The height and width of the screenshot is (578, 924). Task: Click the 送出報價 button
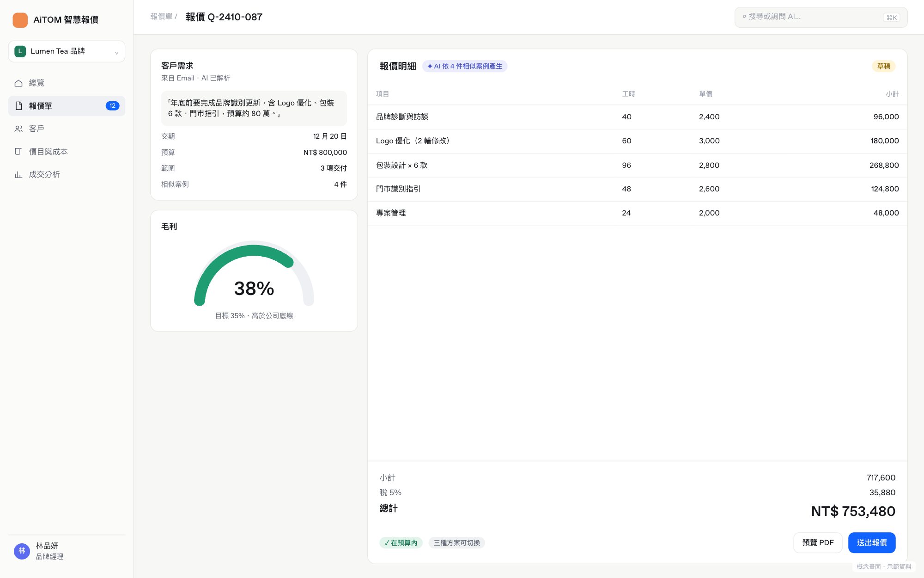coord(872,543)
